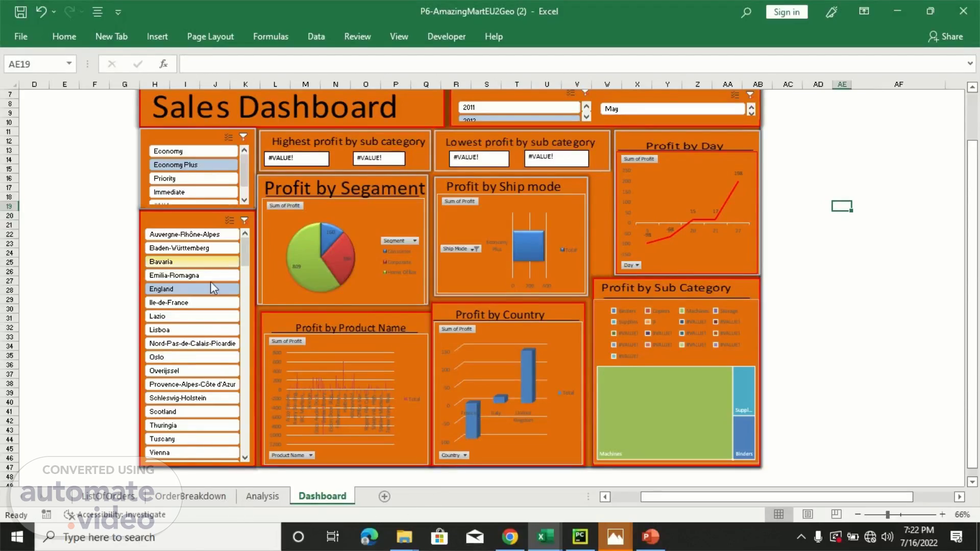Select Bavaria in region slicer

pyautogui.click(x=192, y=261)
